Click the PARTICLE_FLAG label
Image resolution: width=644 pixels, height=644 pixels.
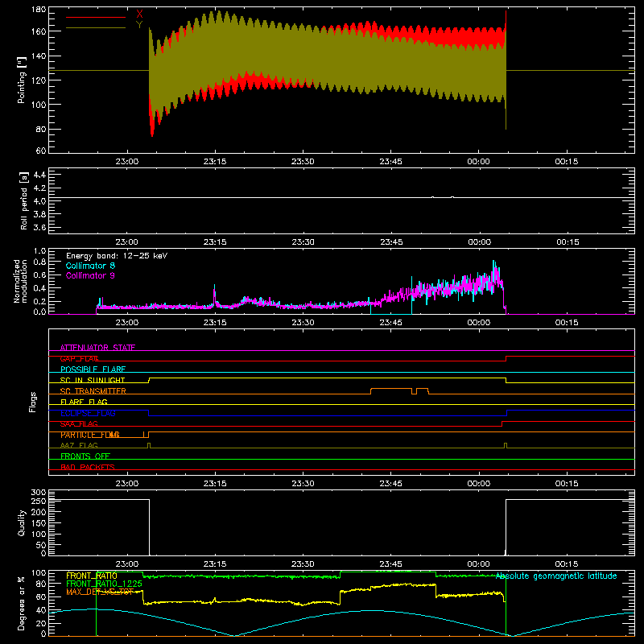coord(90,435)
